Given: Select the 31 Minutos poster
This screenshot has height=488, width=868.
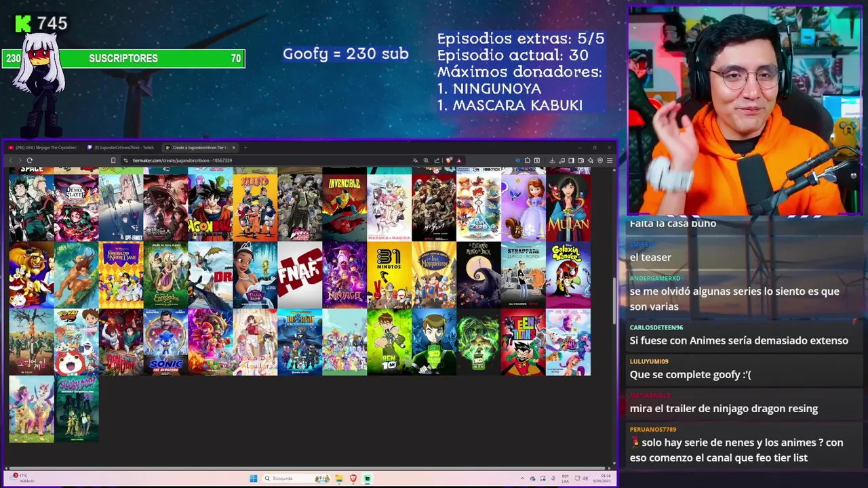Looking at the screenshot, I should (x=389, y=274).
